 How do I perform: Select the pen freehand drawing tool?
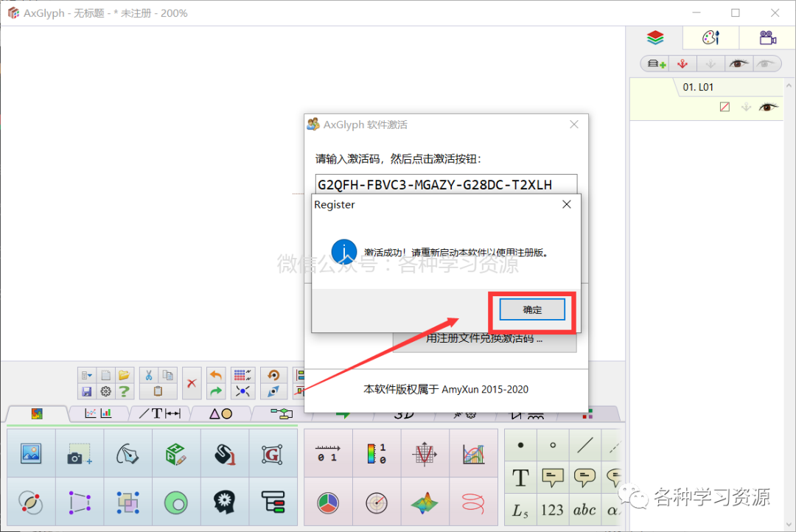(x=128, y=453)
